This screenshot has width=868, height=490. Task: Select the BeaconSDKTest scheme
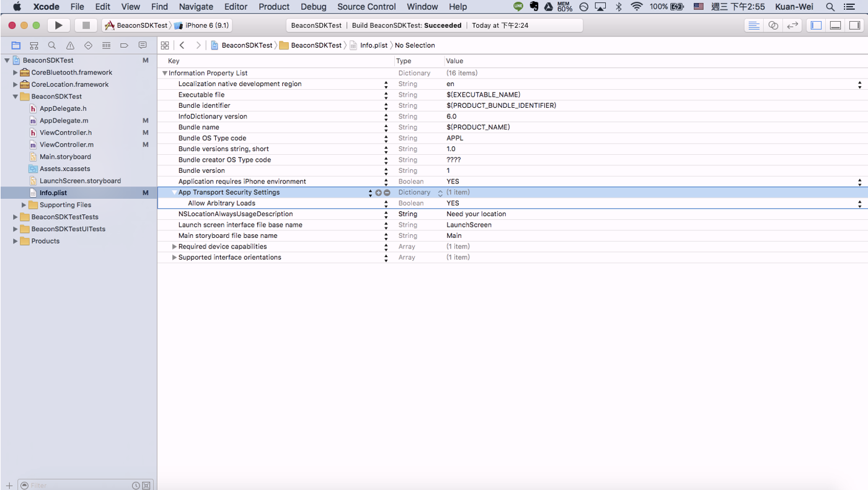(136, 25)
